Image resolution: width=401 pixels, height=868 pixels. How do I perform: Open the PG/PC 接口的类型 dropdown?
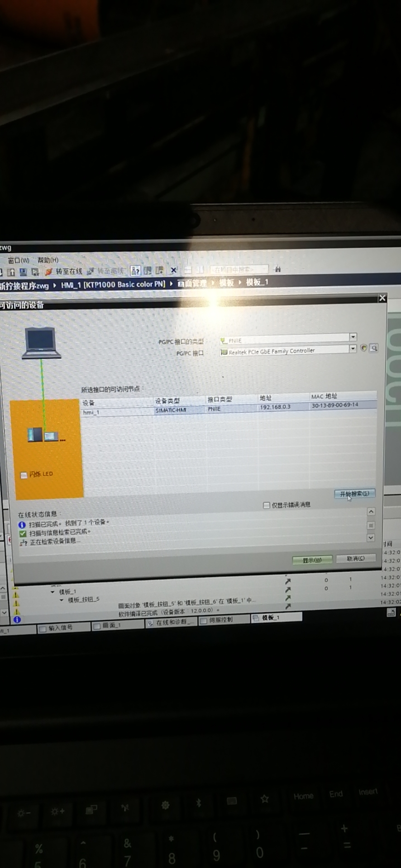click(x=353, y=337)
